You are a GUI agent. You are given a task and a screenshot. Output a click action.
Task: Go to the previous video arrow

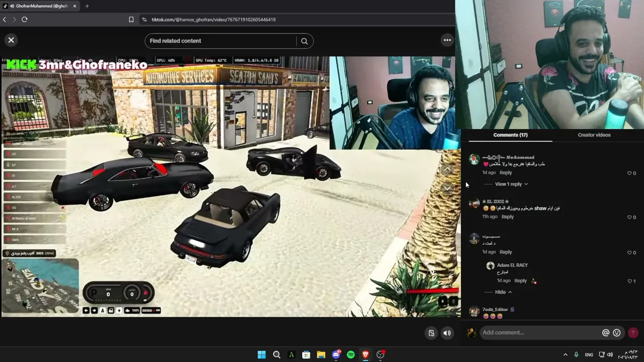click(447, 170)
